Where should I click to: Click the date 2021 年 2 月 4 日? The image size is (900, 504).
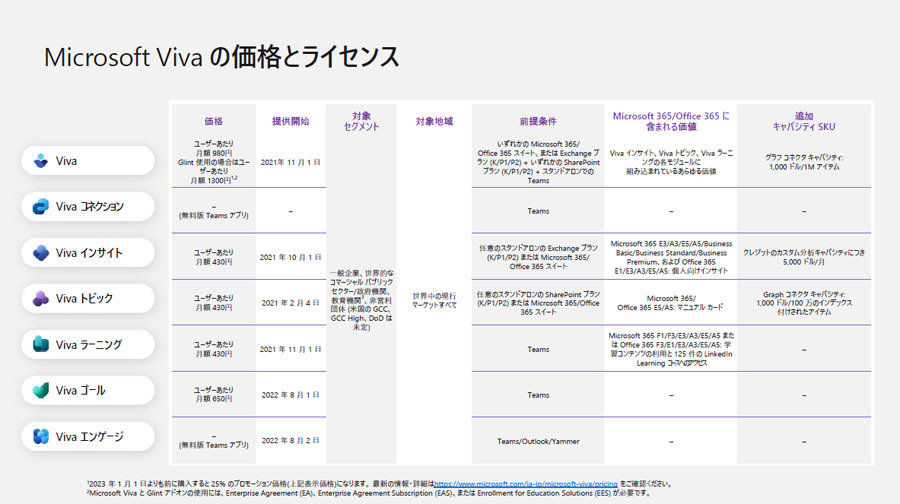pyautogui.click(x=290, y=303)
